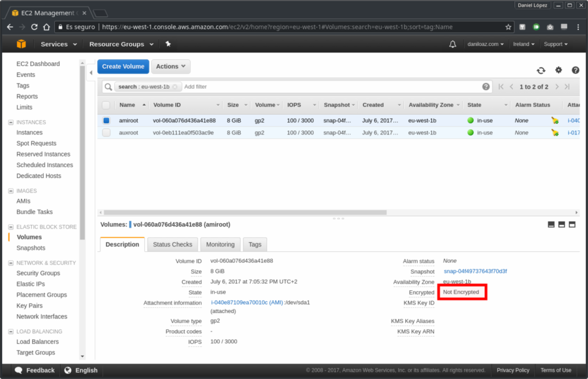Screen dimensions: 588x379
Task: Open the snap-04f49737643f70d3f snapshot link
Action: [x=474, y=271]
